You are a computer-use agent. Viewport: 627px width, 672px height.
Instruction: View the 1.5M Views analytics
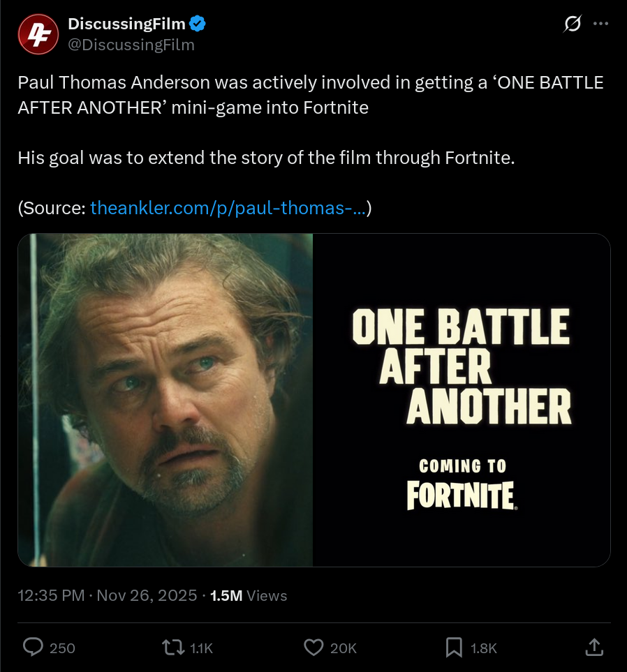[x=249, y=595]
